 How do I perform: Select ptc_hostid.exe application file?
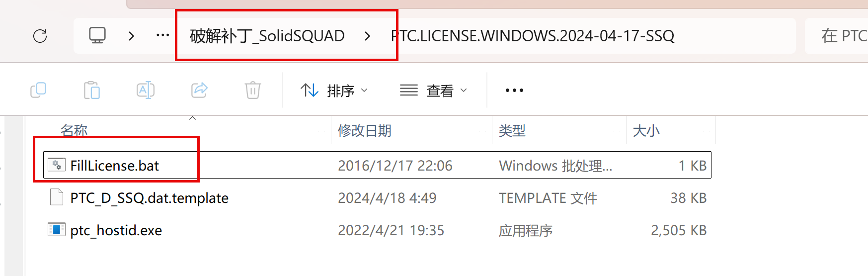[x=377, y=230]
